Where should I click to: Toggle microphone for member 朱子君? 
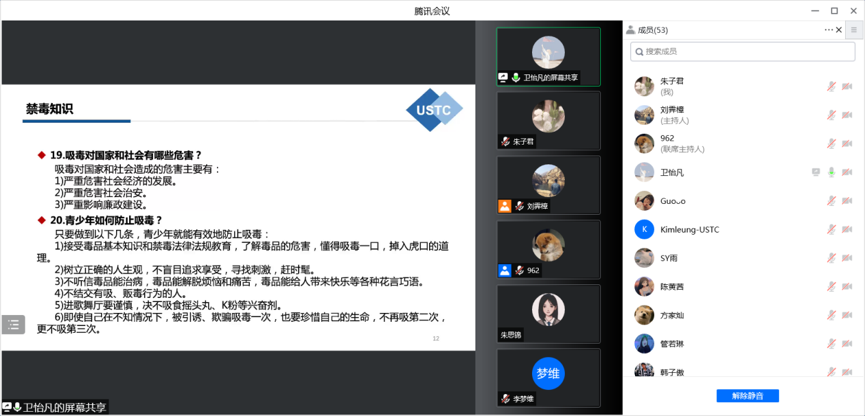(x=831, y=87)
